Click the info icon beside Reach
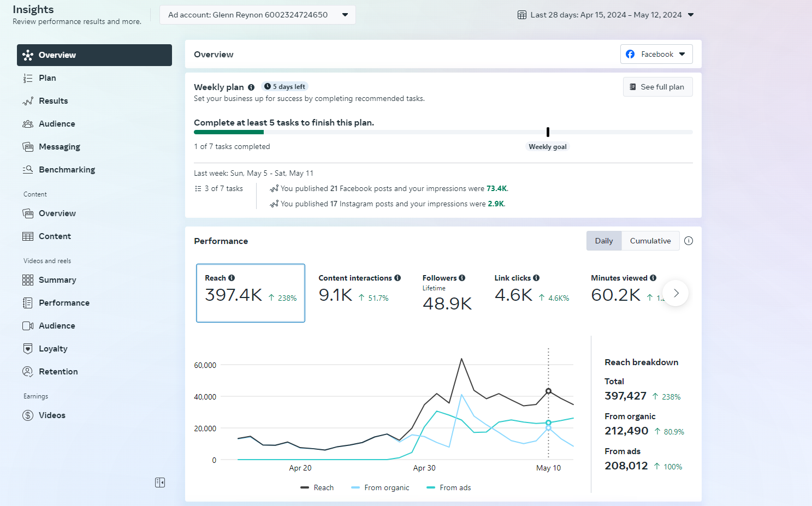Viewport: 812px width, 506px height. coord(232,278)
